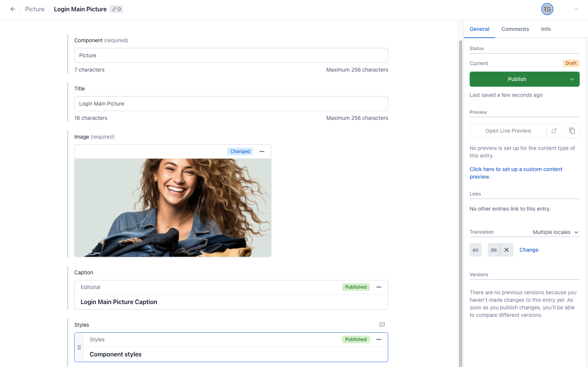This screenshot has width=588, height=367.
Task: Focus the Title input field
Action: click(x=231, y=104)
